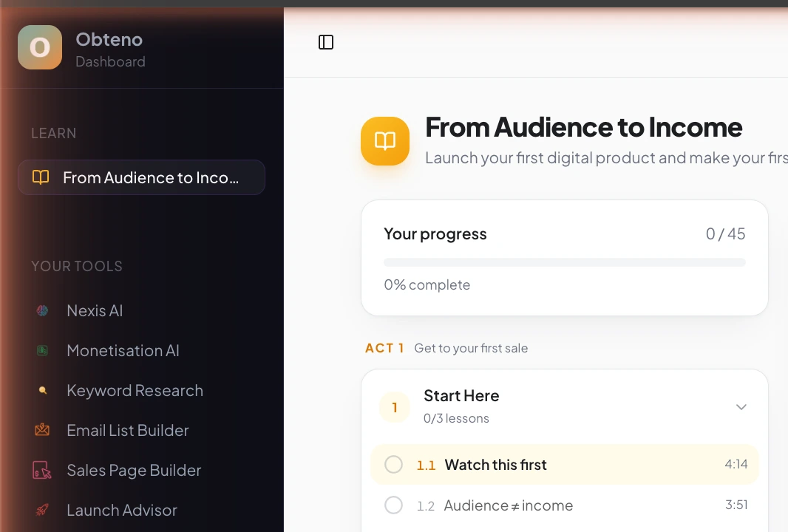Image resolution: width=788 pixels, height=532 pixels.
Task: Click the Obteno logo icon
Action: 40,47
